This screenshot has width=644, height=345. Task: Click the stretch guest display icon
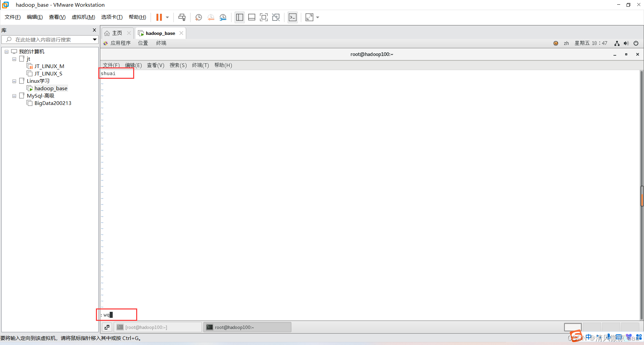309,17
